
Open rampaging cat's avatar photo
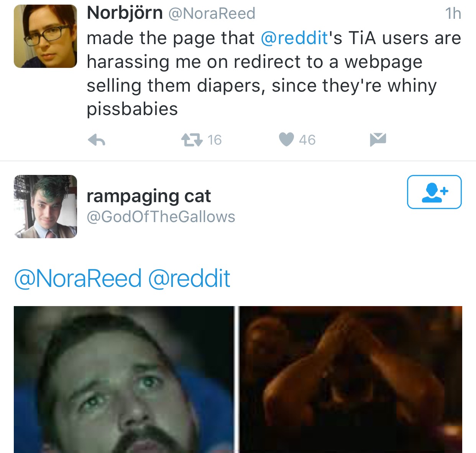[45, 206]
